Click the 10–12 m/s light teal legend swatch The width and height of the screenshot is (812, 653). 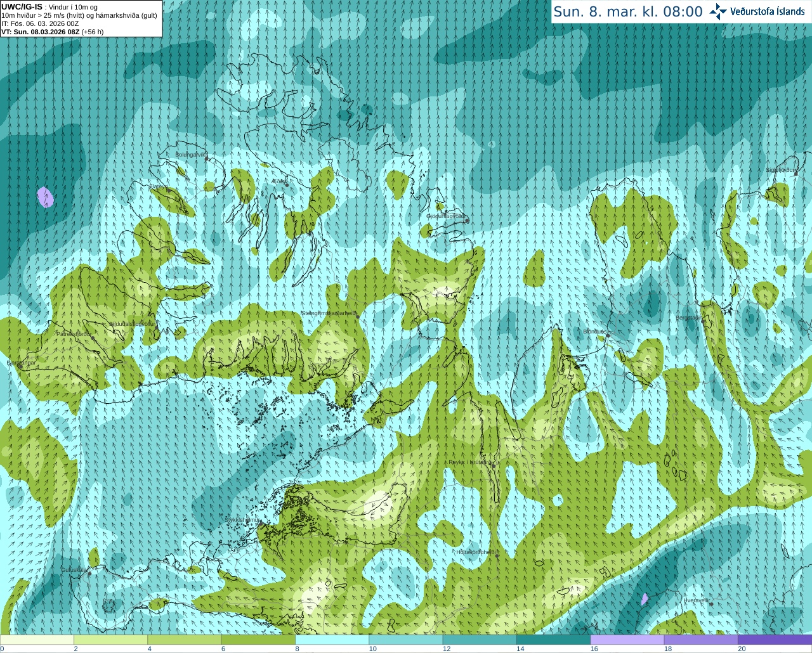406,640
